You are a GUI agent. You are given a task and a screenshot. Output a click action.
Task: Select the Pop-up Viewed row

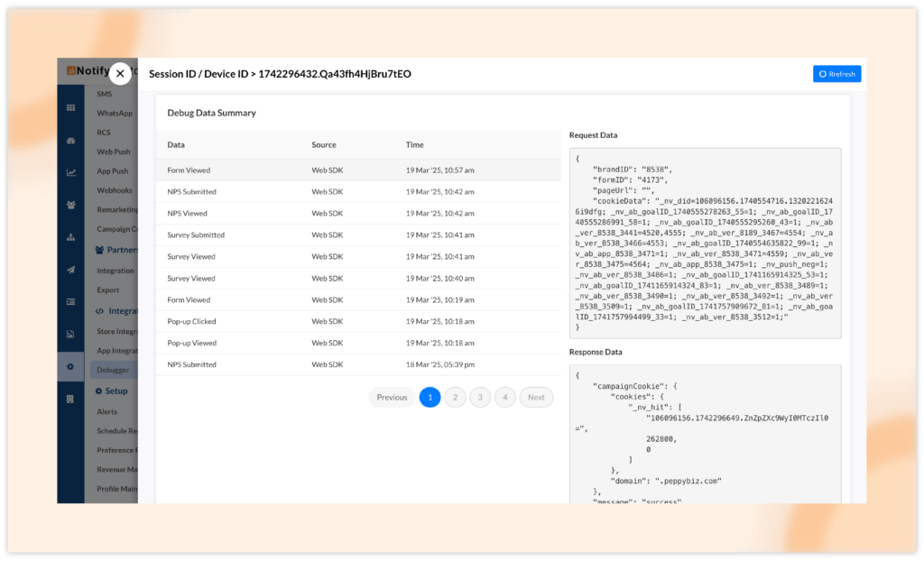click(358, 343)
